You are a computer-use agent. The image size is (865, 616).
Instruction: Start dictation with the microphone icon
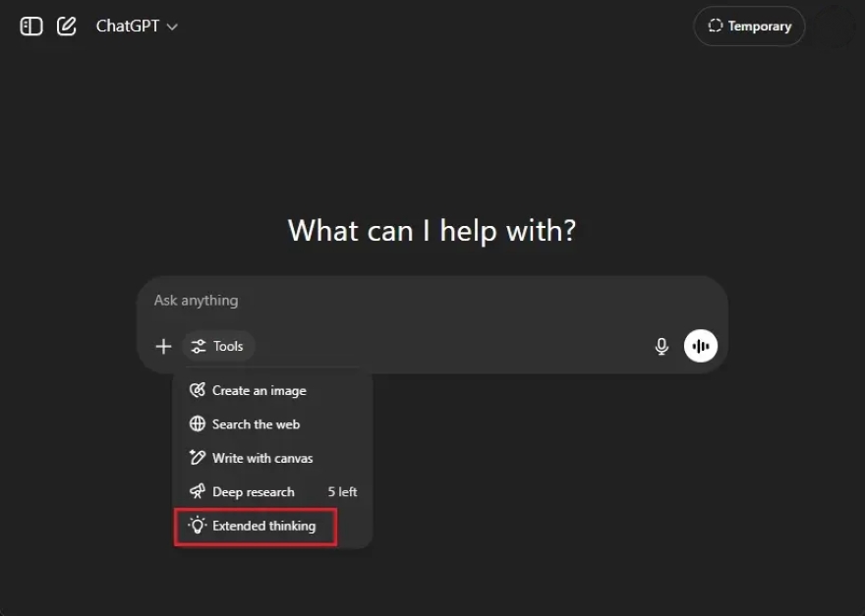(662, 346)
